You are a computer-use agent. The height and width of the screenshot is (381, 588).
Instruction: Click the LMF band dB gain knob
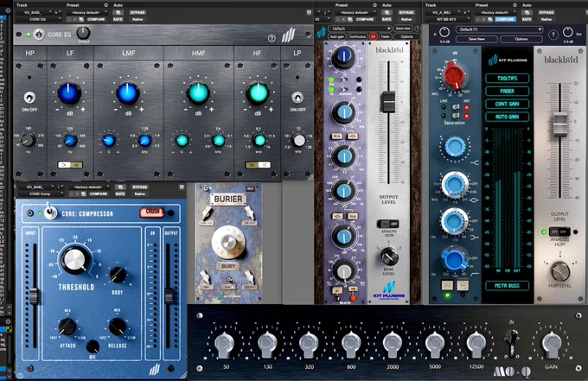127,92
